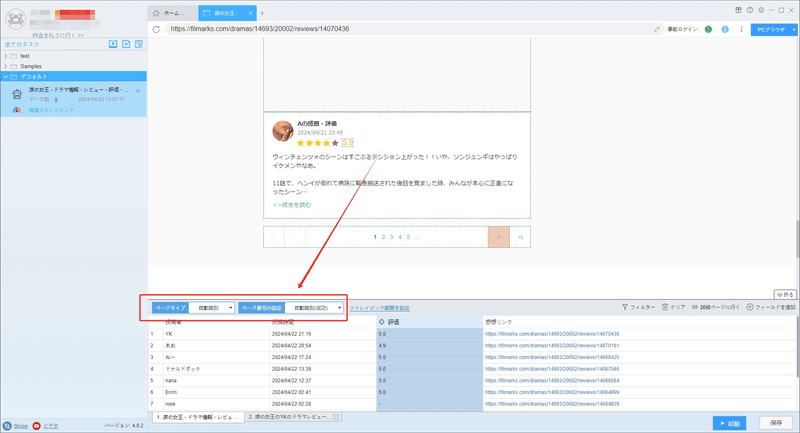Go to page 2 in the pagination
The height and width of the screenshot is (433, 800).
383,237
